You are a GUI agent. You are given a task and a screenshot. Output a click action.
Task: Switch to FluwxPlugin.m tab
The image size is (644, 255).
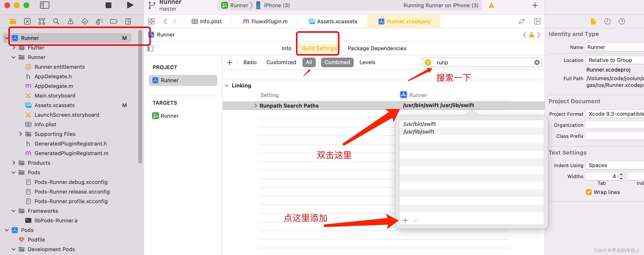coord(265,22)
